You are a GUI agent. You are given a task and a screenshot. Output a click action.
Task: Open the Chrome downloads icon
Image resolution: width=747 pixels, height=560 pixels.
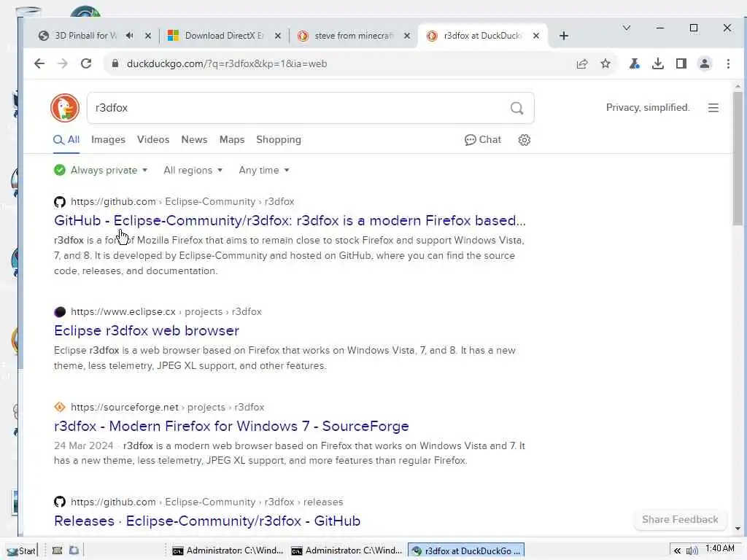(658, 64)
